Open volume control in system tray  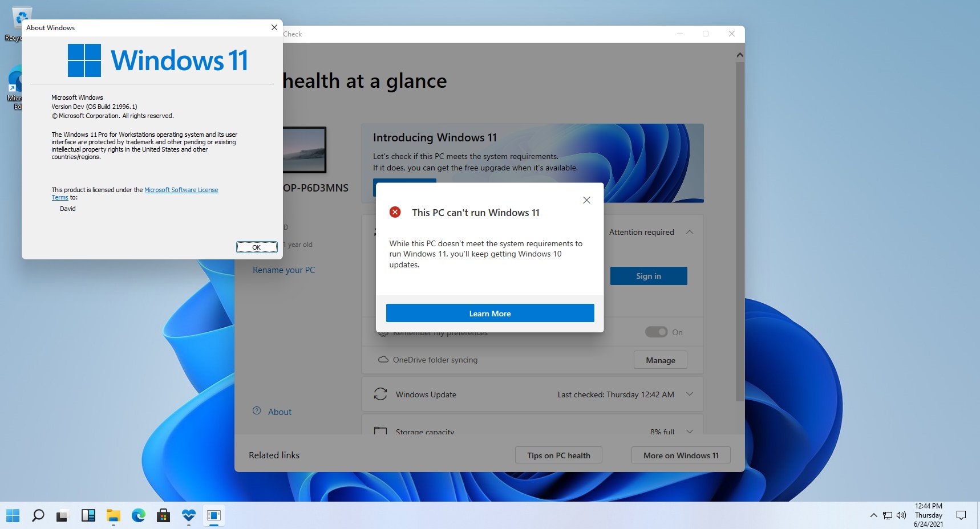[901, 516]
